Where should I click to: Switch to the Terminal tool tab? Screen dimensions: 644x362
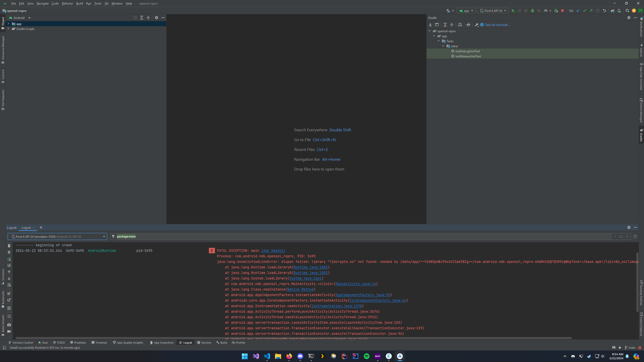99,343
